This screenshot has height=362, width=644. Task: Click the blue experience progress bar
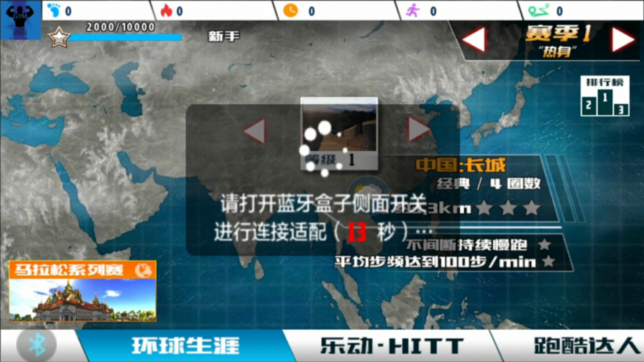[x=124, y=37]
